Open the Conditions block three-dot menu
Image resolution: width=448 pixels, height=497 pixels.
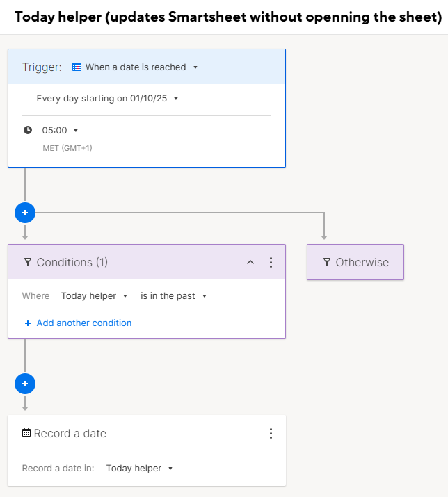tap(271, 262)
